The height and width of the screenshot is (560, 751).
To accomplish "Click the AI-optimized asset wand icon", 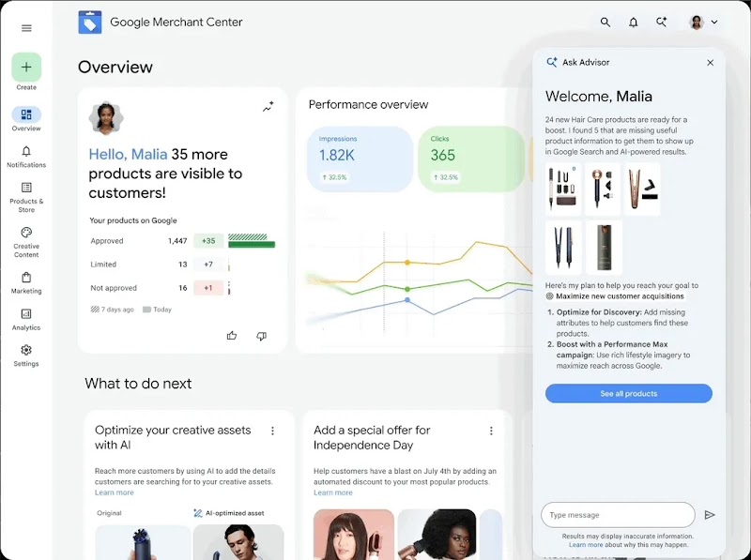I will point(198,513).
